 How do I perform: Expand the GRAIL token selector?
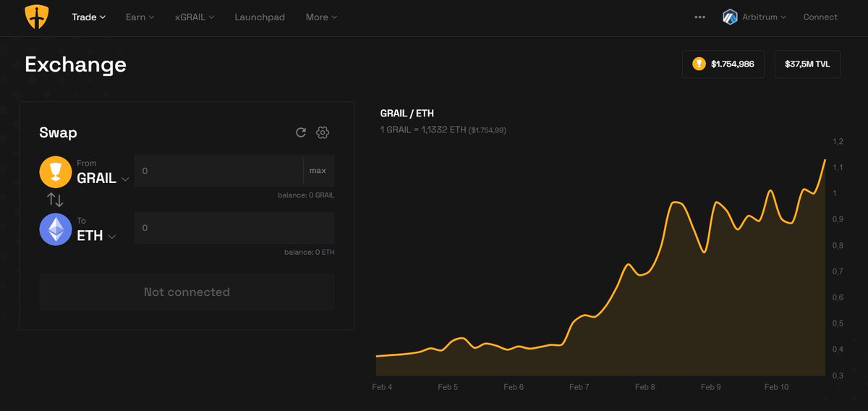coord(103,178)
